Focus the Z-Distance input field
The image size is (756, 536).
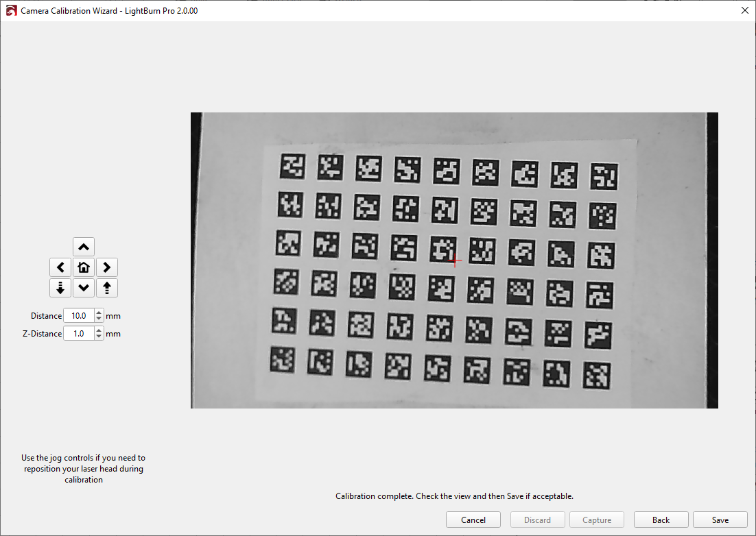click(78, 334)
